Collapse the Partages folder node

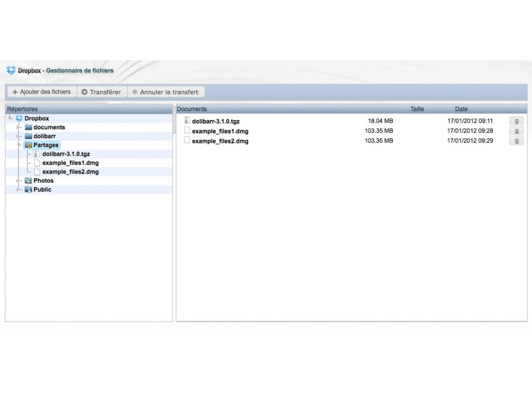19,145
